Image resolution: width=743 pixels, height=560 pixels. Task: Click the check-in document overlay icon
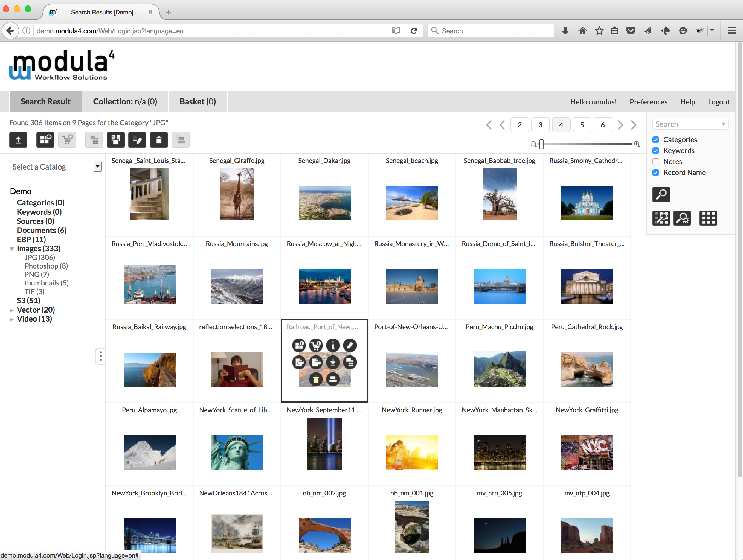(299, 362)
